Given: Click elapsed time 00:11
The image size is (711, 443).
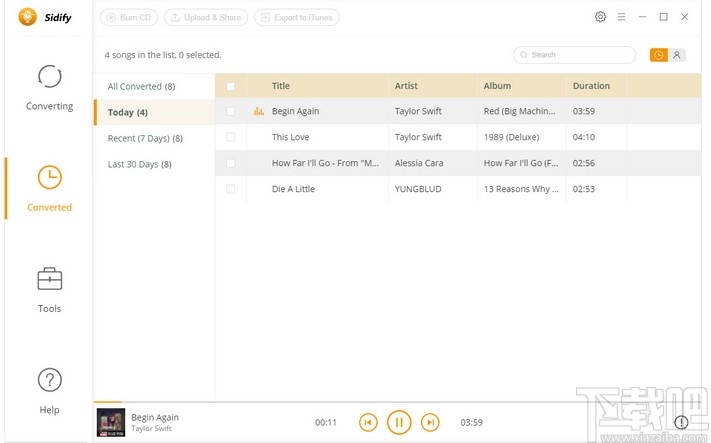Looking at the screenshot, I should coord(326,423).
